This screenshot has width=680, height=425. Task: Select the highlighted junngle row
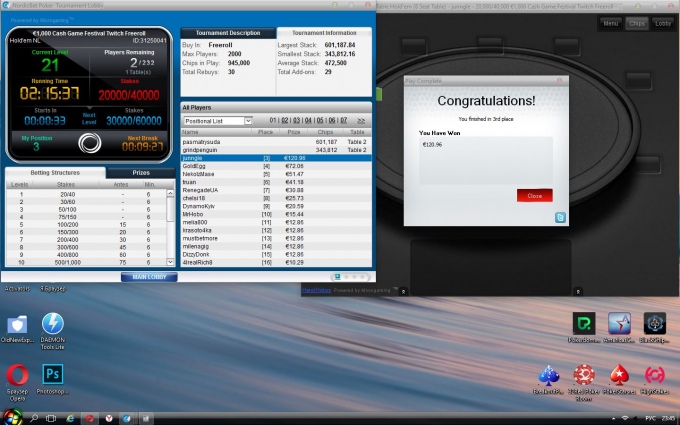(276, 158)
